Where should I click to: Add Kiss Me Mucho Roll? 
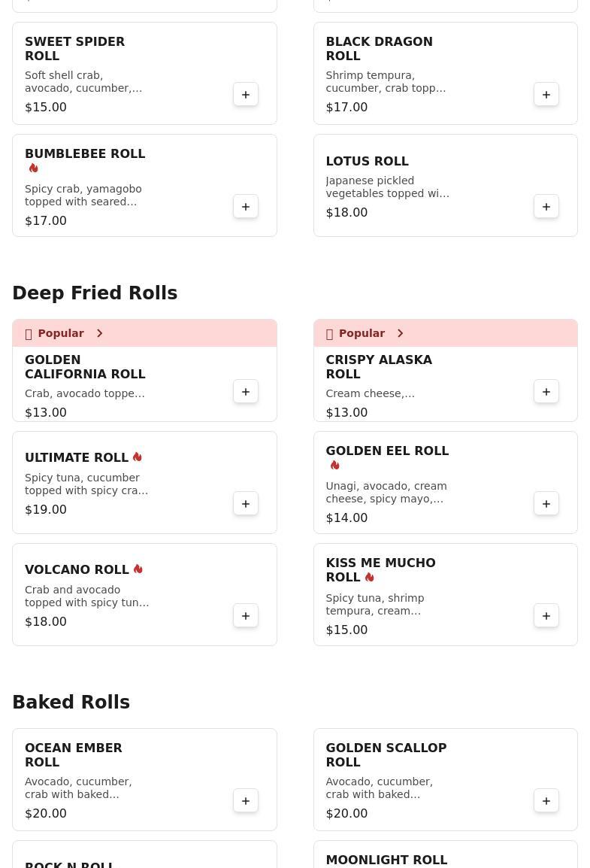click(546, 615)
